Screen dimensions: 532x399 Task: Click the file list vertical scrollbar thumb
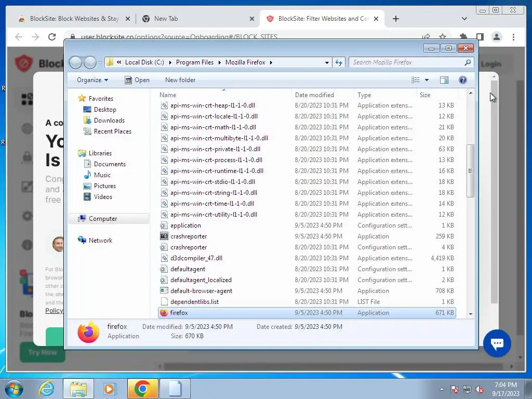[x=470, y=170]
